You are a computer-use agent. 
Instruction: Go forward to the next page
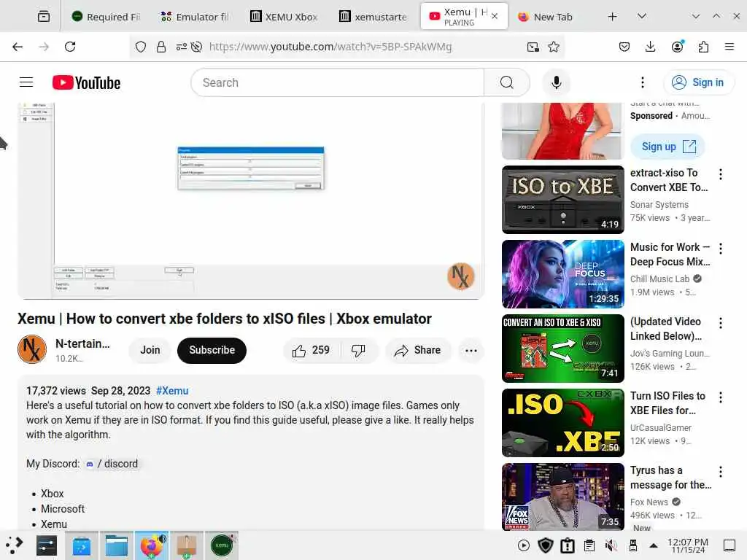44,47
